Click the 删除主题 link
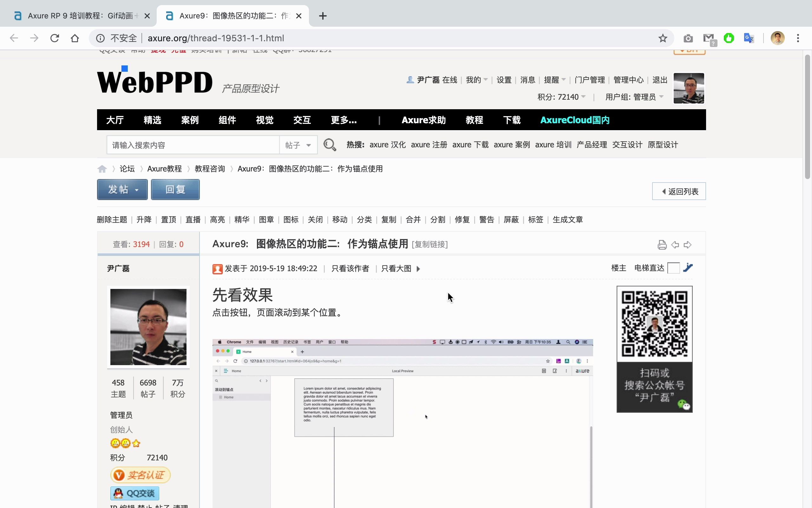 click(112, 220)
